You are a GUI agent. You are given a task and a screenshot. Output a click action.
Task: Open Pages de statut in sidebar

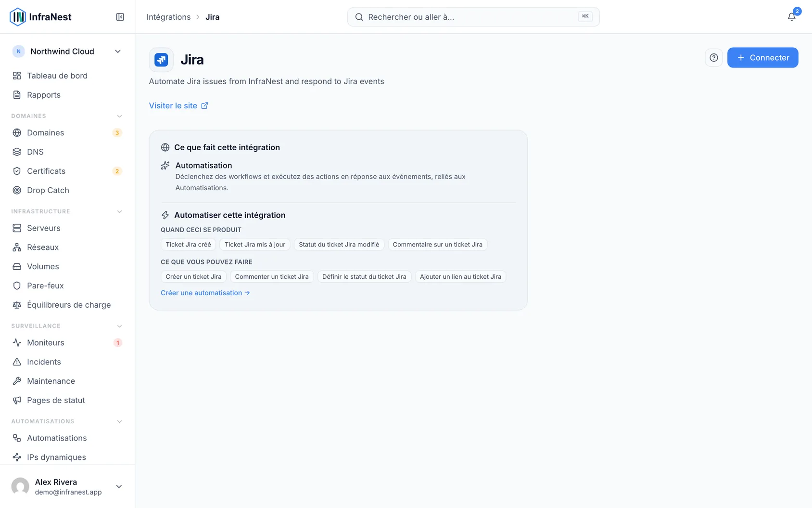67,400
